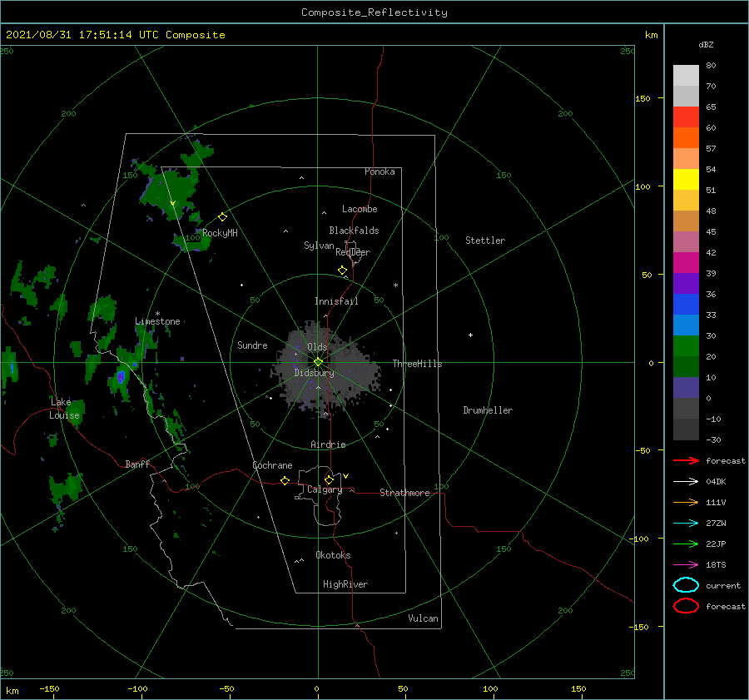
Task: Click the Banff label
Action: pos(137,464)
